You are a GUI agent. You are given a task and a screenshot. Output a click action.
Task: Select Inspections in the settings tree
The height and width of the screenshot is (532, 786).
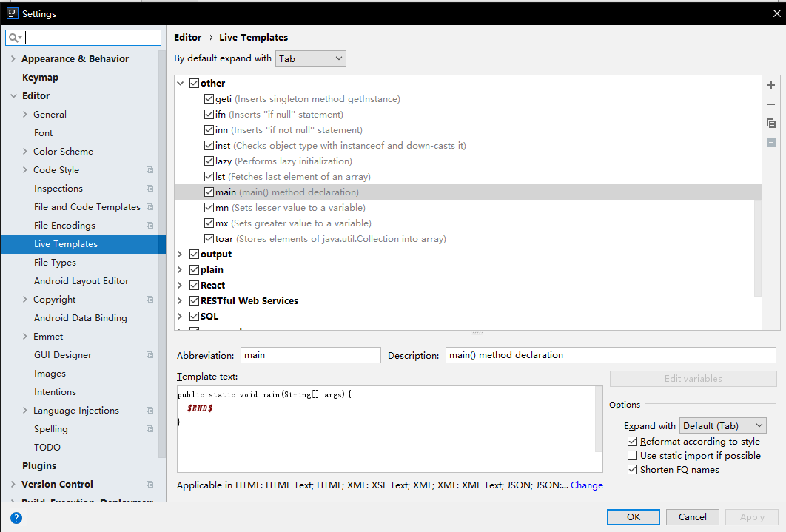coord(58,189)
